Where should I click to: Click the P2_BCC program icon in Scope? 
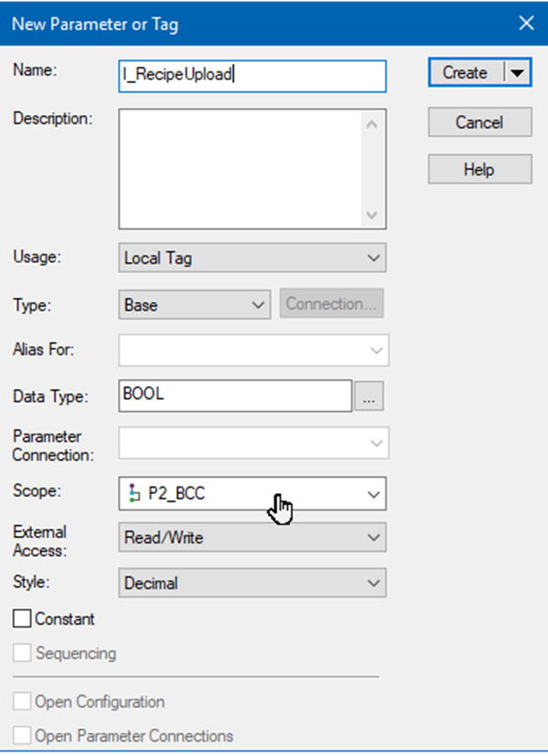[x=133, y=493]
